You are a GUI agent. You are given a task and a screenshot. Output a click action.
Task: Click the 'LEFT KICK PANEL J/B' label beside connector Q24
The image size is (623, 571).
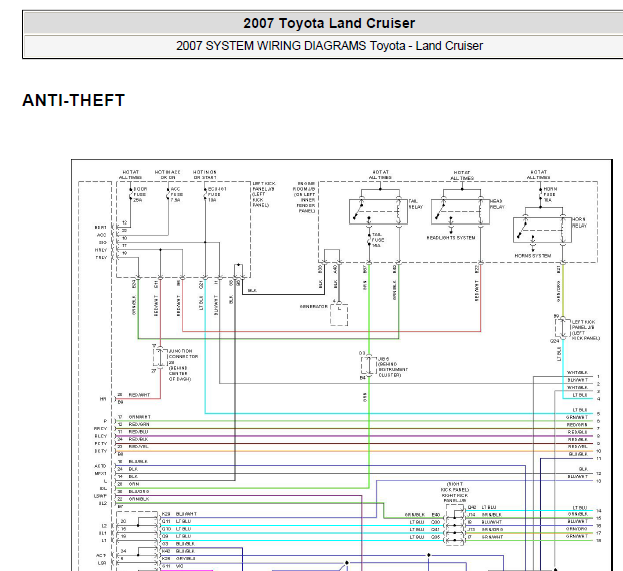[586, 330]
